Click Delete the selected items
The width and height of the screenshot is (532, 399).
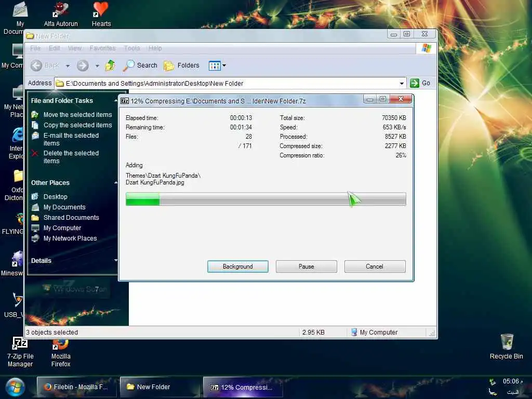coord(71,157)
